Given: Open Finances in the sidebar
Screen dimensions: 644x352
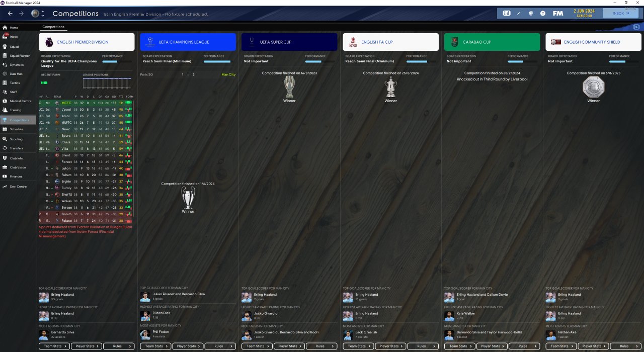Looking at the screenshot, I should 18,177.
